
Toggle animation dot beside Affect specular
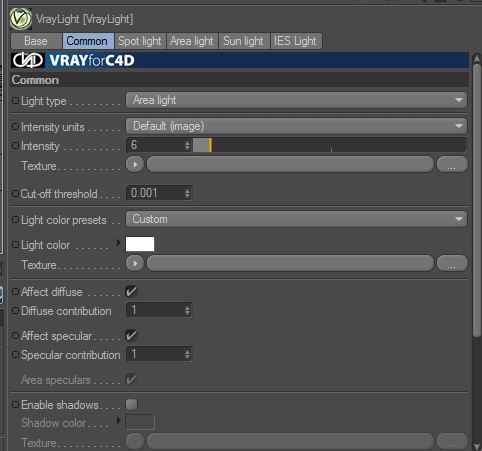(15, 336)
